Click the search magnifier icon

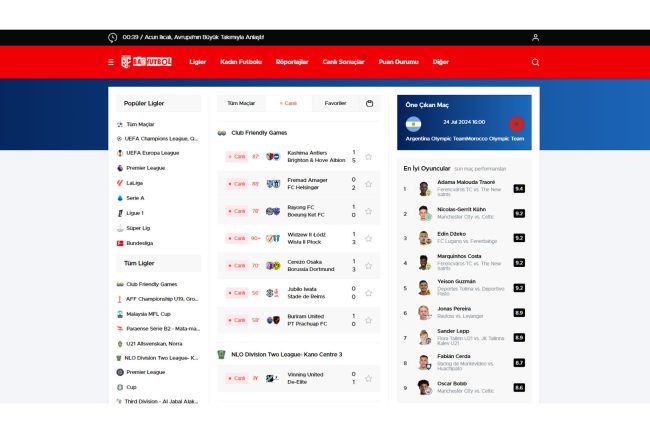[x=535, y=62]
